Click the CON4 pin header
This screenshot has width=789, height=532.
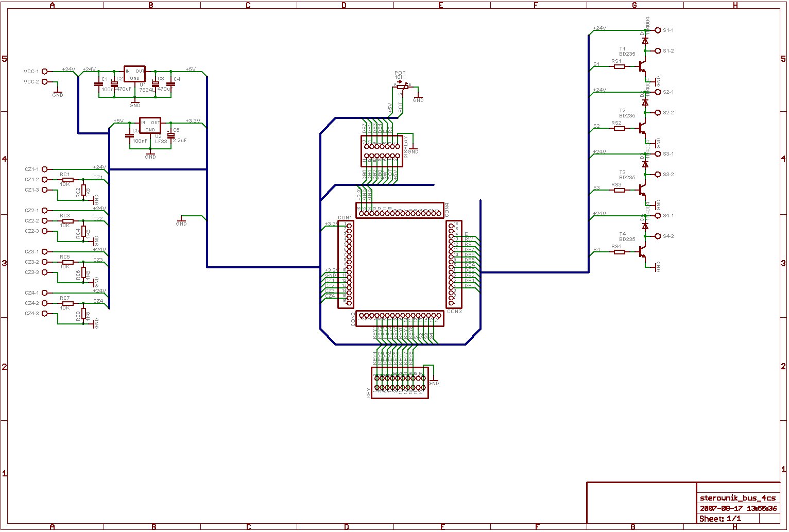pos(399,210)
